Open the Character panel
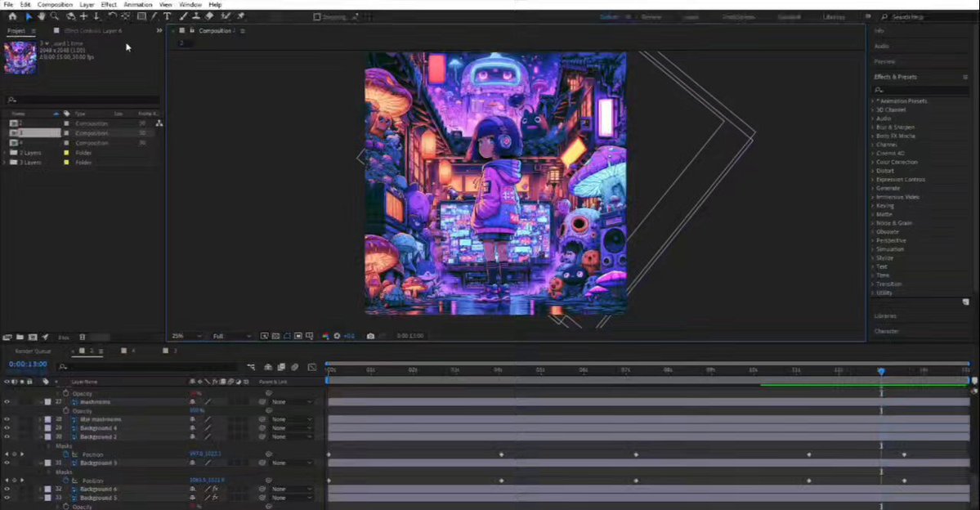Image resolution: width=980 pixels, height=510 pixels. 886,331
